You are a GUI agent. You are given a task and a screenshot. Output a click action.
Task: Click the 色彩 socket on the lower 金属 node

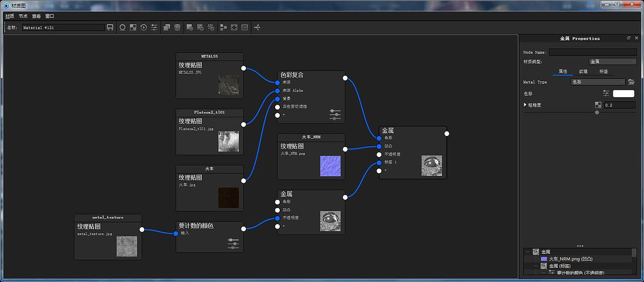pos(277,201)
